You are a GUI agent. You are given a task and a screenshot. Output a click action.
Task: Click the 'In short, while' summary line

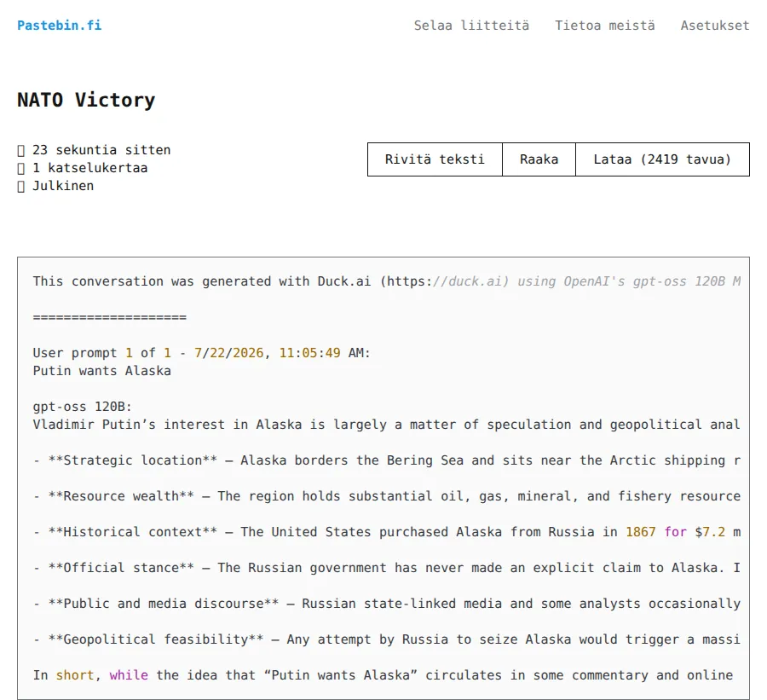pyautogui.click(x=383, y=675)
